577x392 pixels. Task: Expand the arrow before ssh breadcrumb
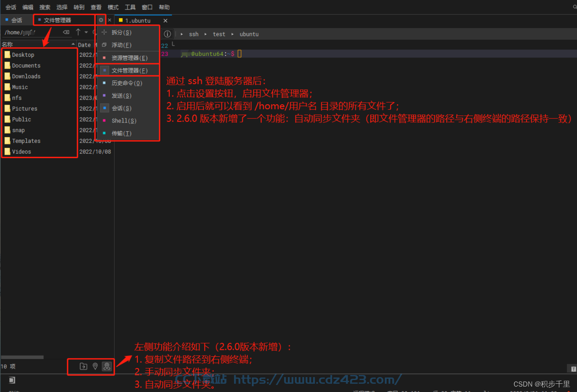tap(182, 34)
